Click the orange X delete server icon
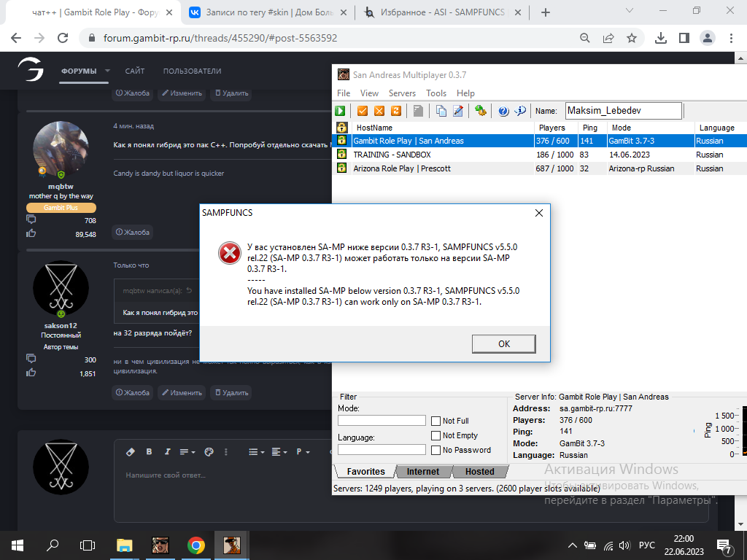The image size is (747, 560). coord(379,111)
